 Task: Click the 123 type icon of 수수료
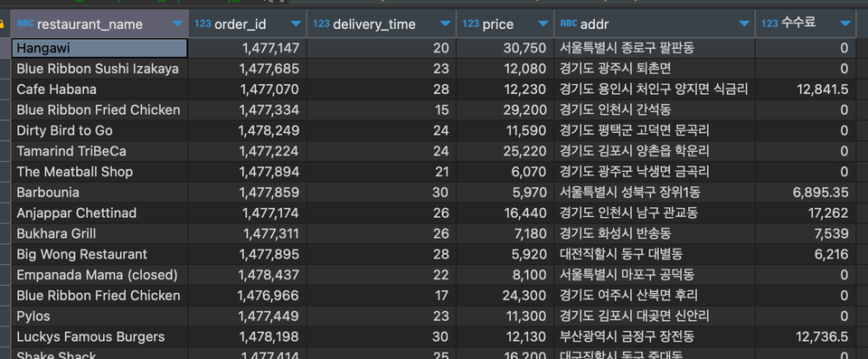[769, 24]
